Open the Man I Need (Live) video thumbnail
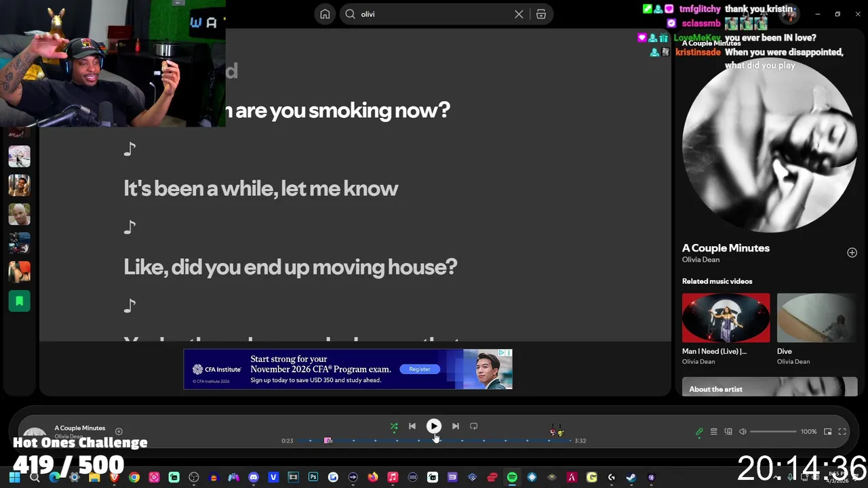Image resolution: width=868 pixels, height=488 pixels. 726,318
